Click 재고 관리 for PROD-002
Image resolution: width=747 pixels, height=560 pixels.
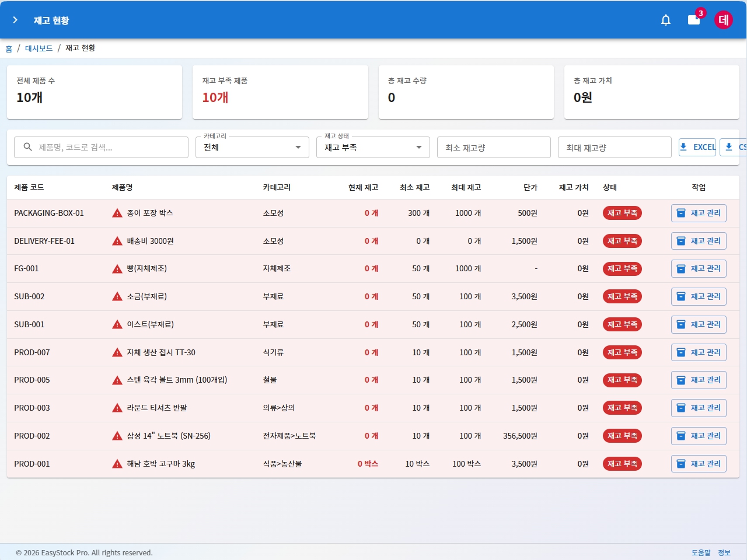[x=699, y=436]
